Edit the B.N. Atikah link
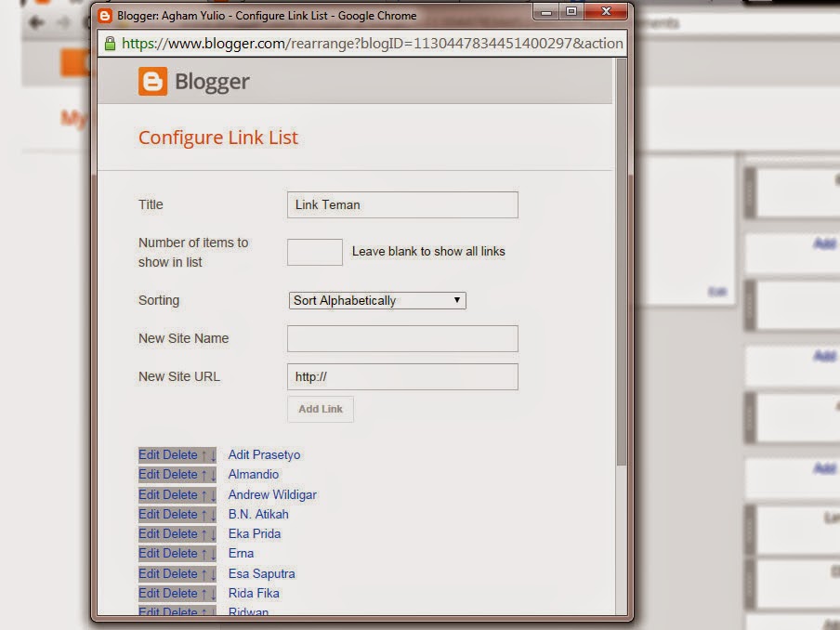Screen dimensions: 840x630 click(149, 514)
